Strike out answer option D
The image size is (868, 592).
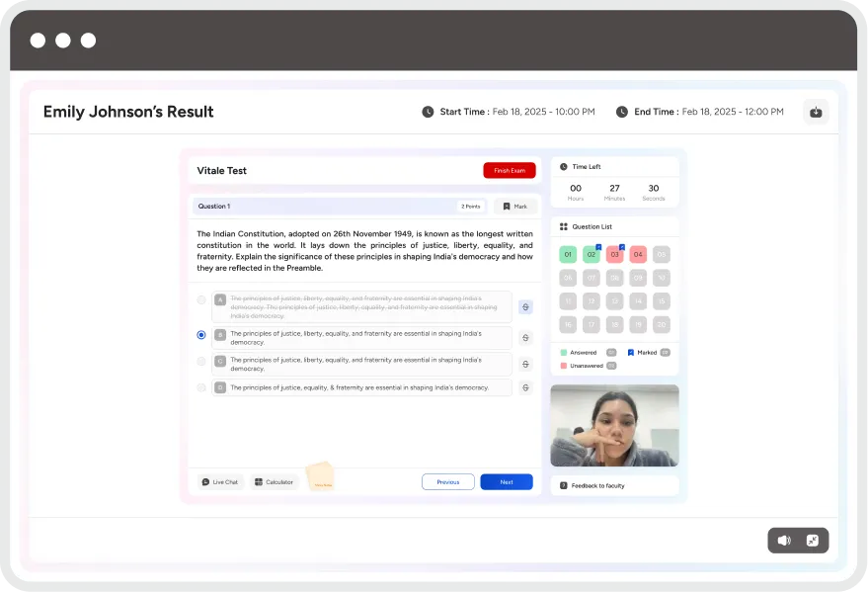pos(525,387)
